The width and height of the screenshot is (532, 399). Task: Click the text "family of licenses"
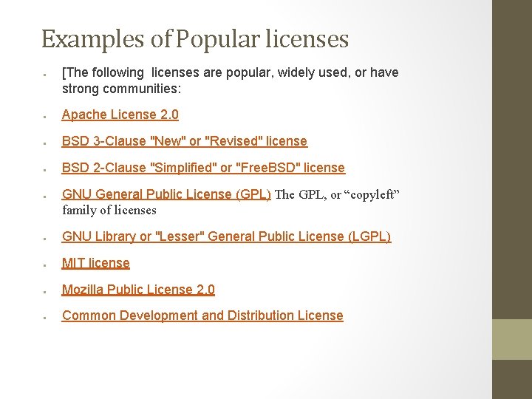click(x=109, y=211)
